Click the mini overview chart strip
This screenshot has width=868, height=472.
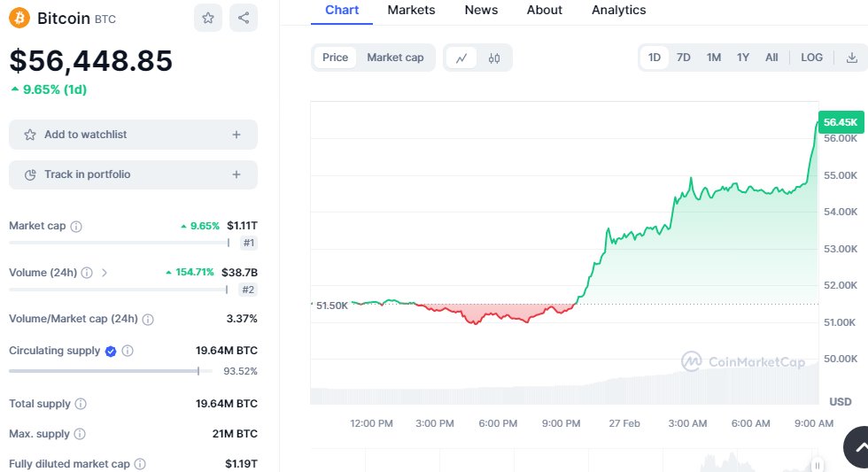click(565, 460)
